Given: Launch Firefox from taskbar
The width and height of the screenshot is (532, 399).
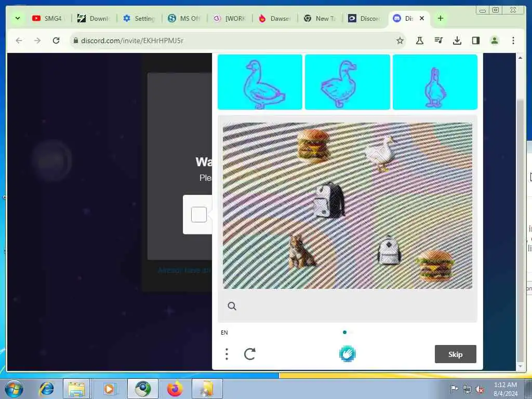Looking at the screenshot, I should (x=175, y=389).
